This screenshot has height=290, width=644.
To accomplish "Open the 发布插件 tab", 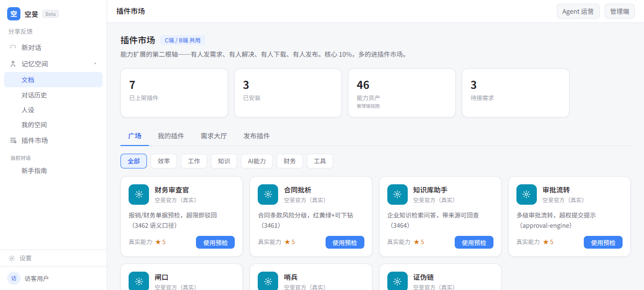I will 257,136.
